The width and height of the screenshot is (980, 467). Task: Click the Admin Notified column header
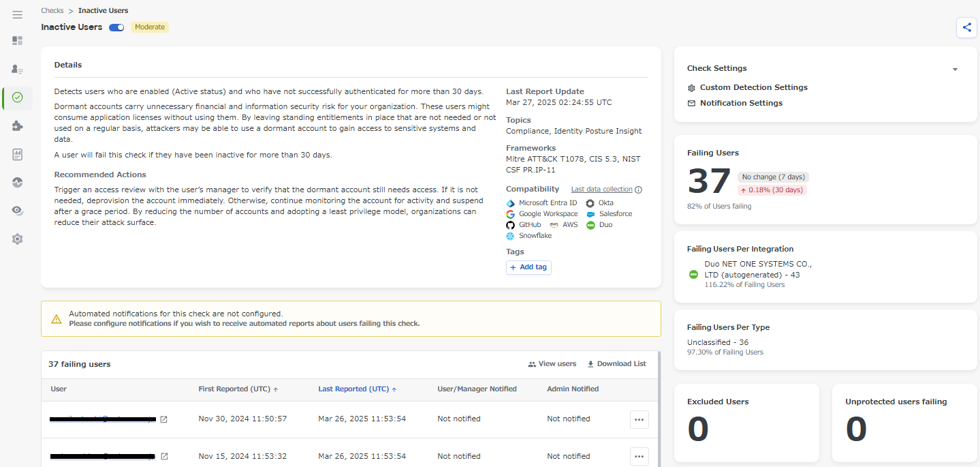(x=573, y=389)
